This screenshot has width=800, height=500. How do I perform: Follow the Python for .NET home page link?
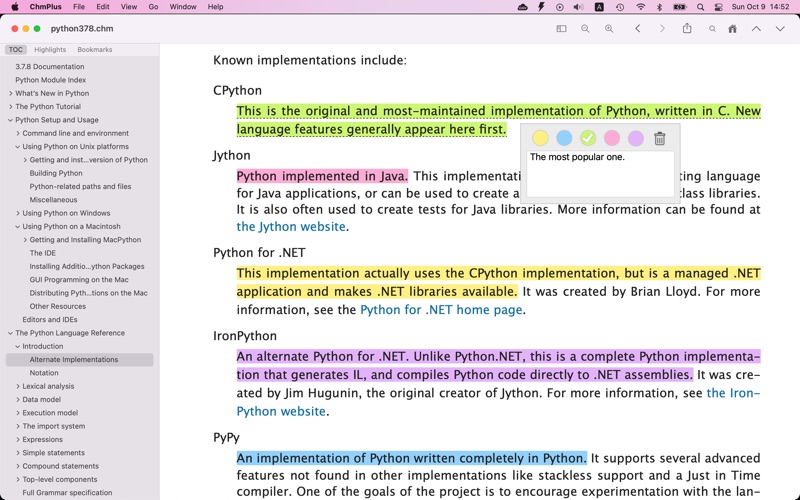(441, 310)
